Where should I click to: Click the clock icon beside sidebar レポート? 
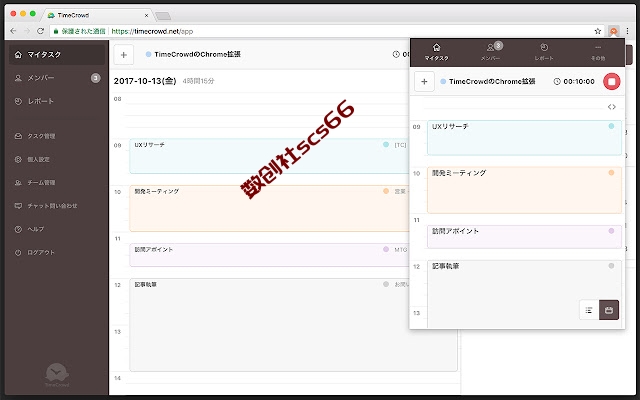[x=18, y=101]
